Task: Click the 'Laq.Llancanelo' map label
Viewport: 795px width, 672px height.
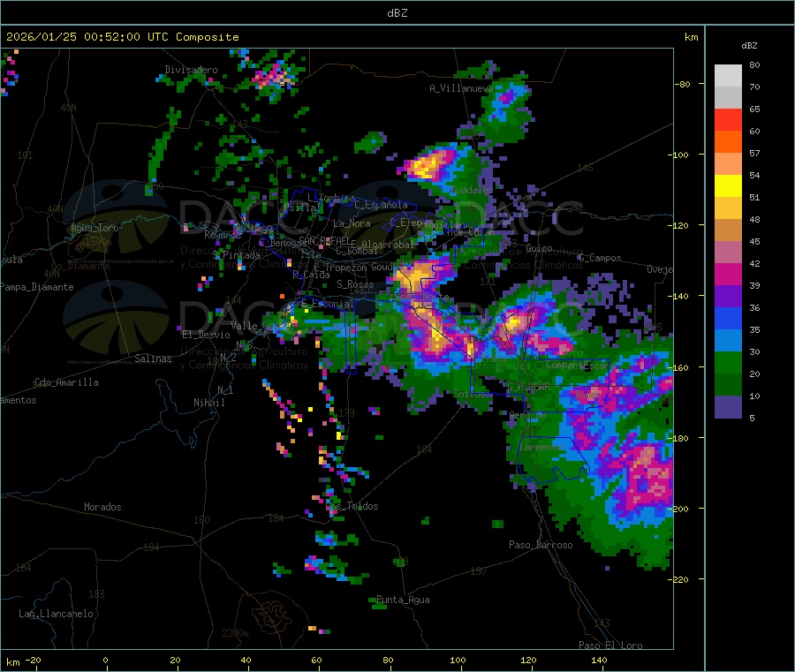Action: coord(57,615)
